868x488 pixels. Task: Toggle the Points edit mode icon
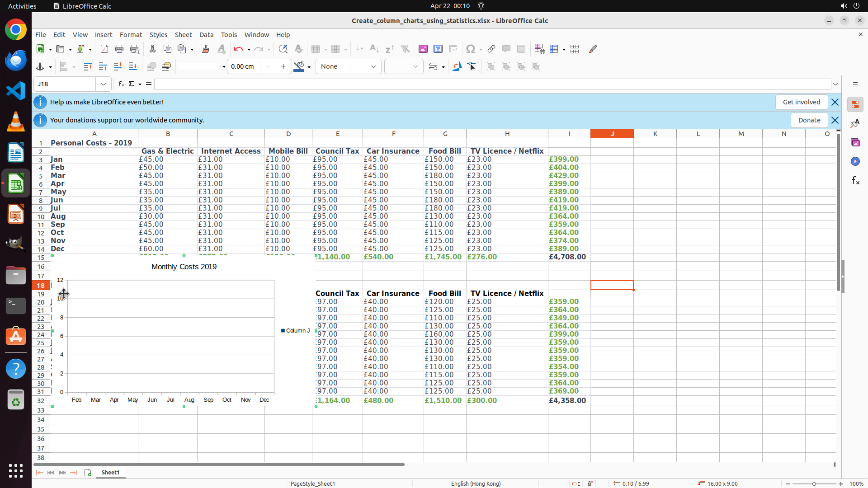(472, 67)
